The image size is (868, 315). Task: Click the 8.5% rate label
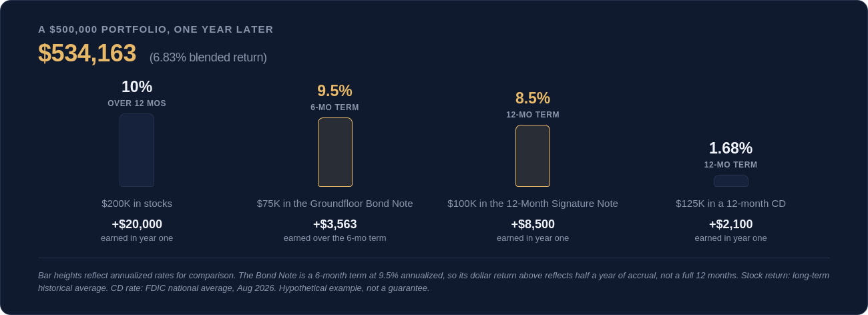[533, 98]
